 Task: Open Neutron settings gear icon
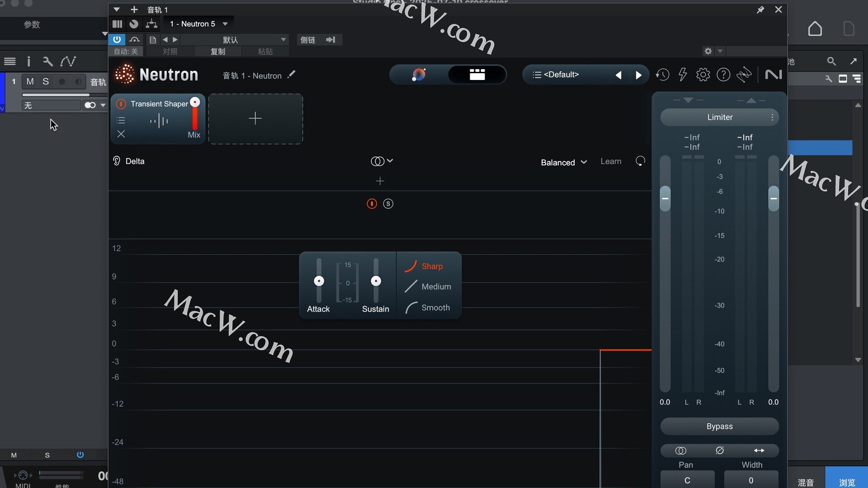703,75
